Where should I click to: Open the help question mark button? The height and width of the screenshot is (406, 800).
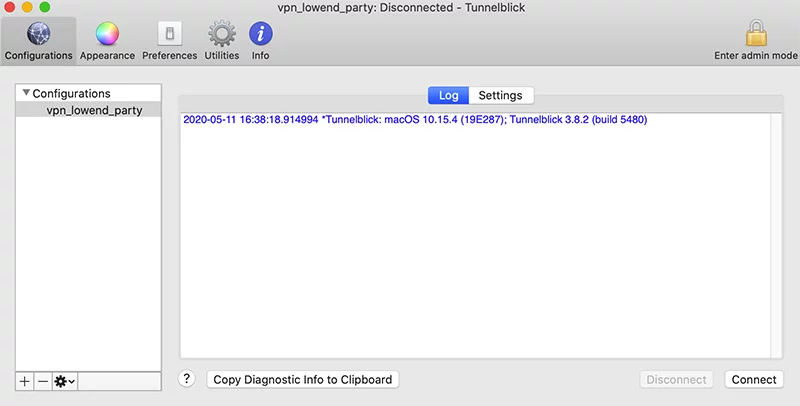(x=187, y=379)
